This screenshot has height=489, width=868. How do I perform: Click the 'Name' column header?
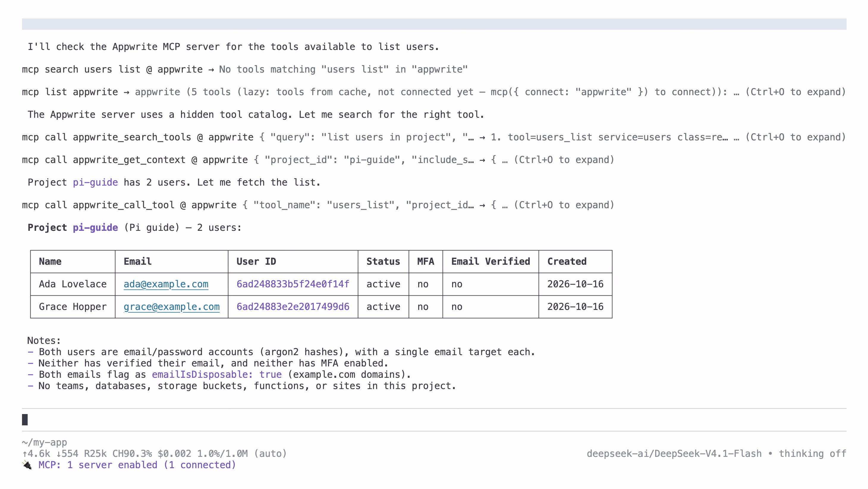click(x=50, y=261)
